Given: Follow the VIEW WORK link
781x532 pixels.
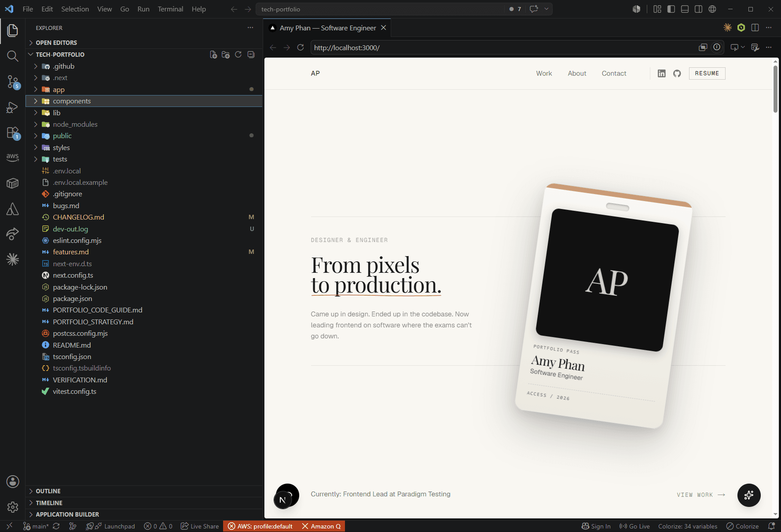Looking at the screenshot, I should pyautogui.click(x=701, y=495).
